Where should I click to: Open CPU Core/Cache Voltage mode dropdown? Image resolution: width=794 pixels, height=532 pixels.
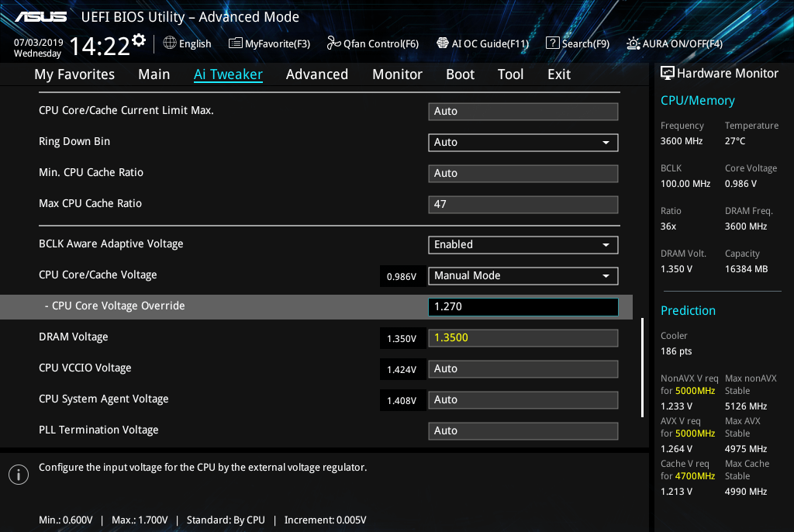point(523,275)
